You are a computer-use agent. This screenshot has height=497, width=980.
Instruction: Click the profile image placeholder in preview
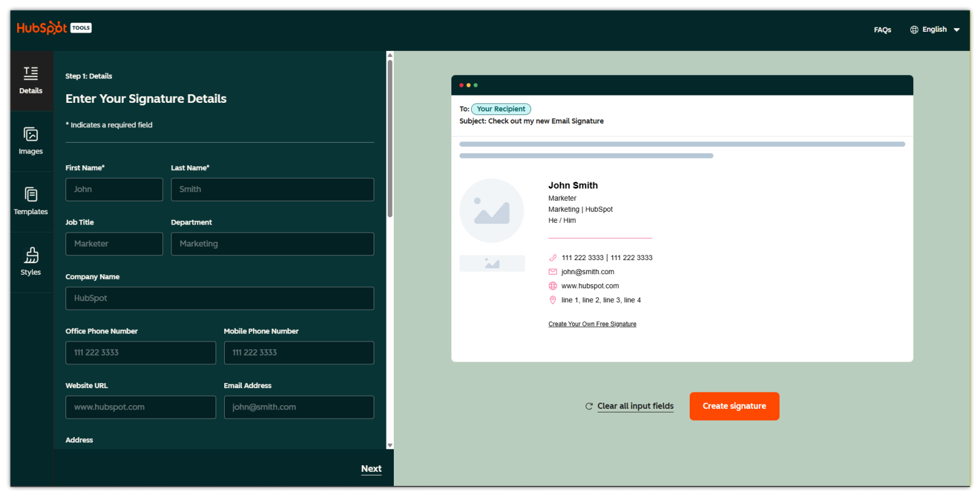tap(491, 211)
